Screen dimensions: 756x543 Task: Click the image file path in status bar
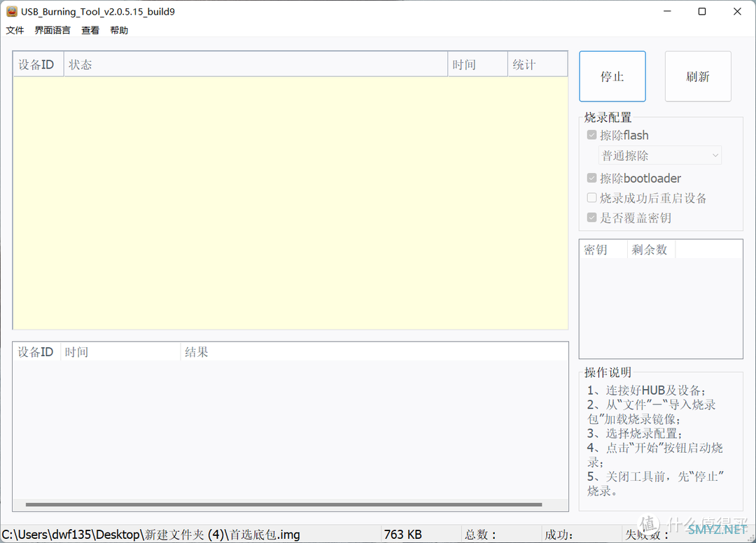click(x=151, y=535)
